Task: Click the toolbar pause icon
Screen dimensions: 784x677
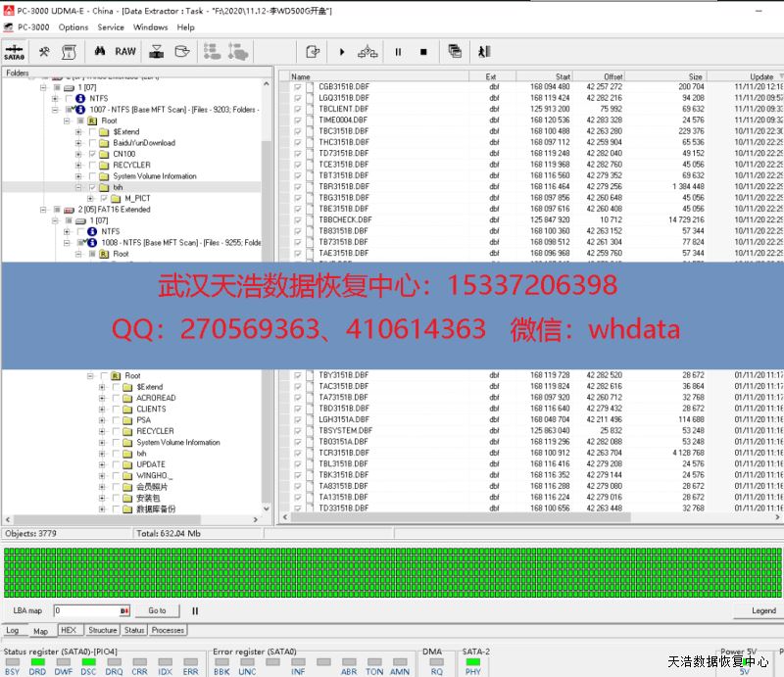Action: (398, 52)
